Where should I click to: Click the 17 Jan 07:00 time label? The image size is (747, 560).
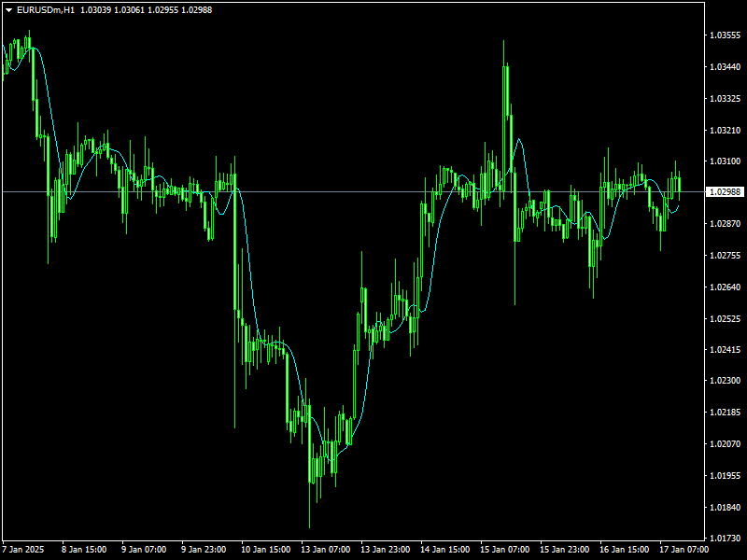[x=684, y=550]
